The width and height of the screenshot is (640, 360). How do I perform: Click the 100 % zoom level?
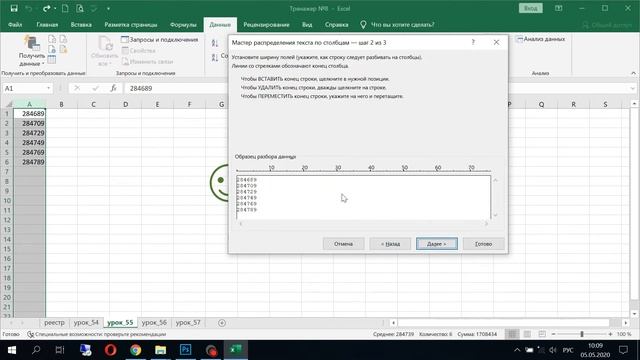click(624, 334)
